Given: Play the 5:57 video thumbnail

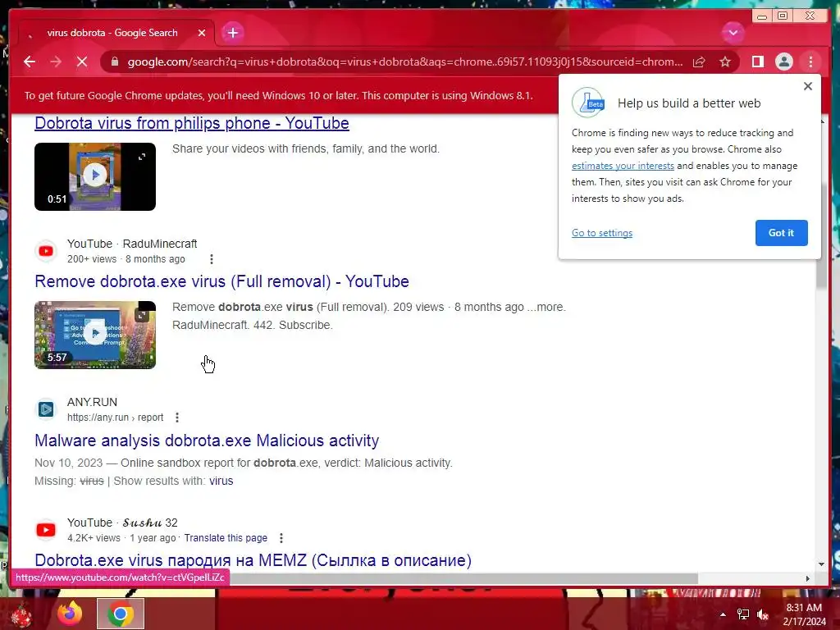Looking at the screenshot, I should click(95, 334).
